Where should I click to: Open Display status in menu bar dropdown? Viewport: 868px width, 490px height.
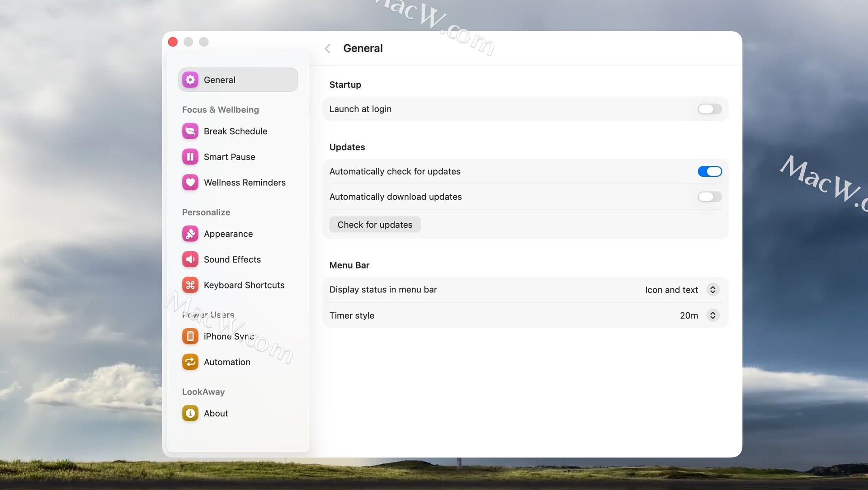712,290
